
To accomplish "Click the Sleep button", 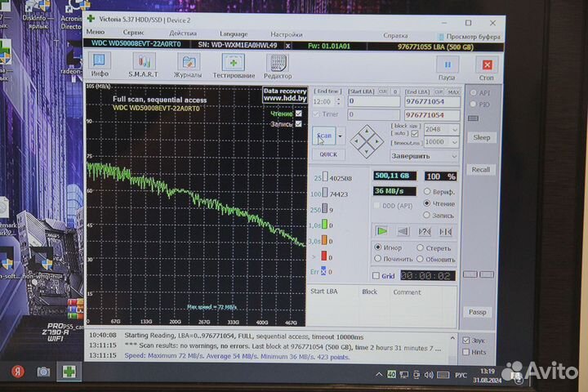I will (x=482, y=137).
